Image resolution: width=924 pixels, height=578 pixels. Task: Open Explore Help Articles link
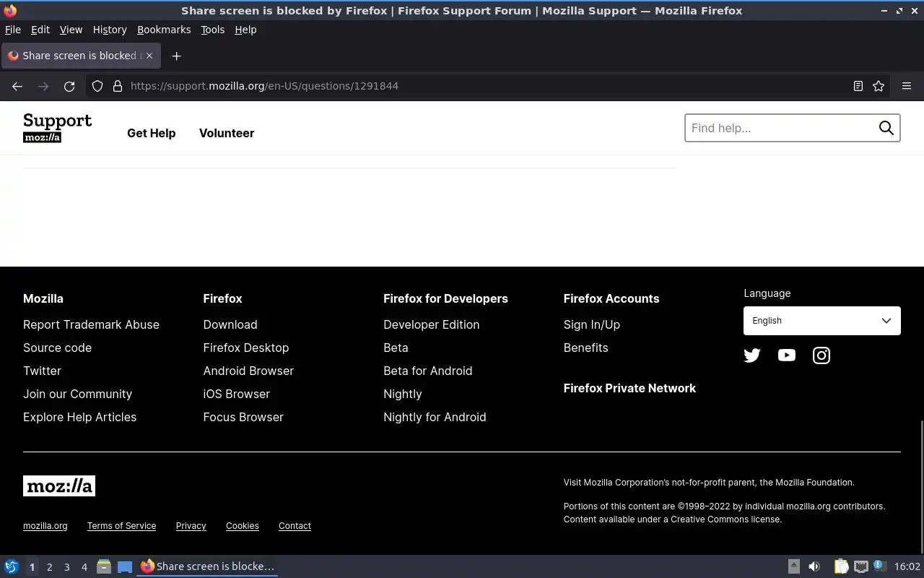[x=79, y=417]
